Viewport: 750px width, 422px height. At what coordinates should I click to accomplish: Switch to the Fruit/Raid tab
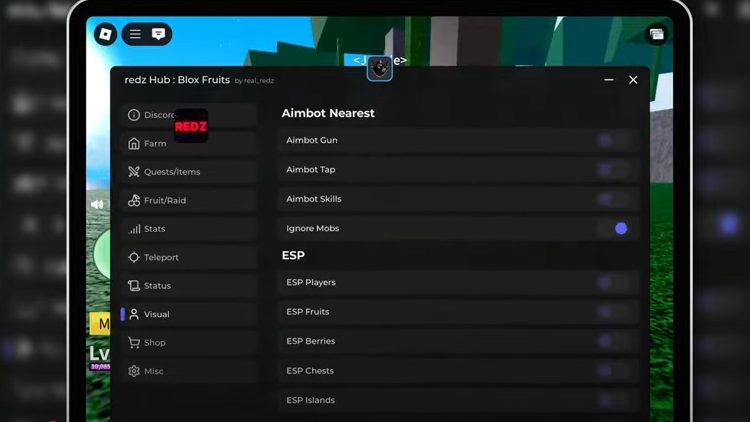pyautogui.click(x=189, y=200)
